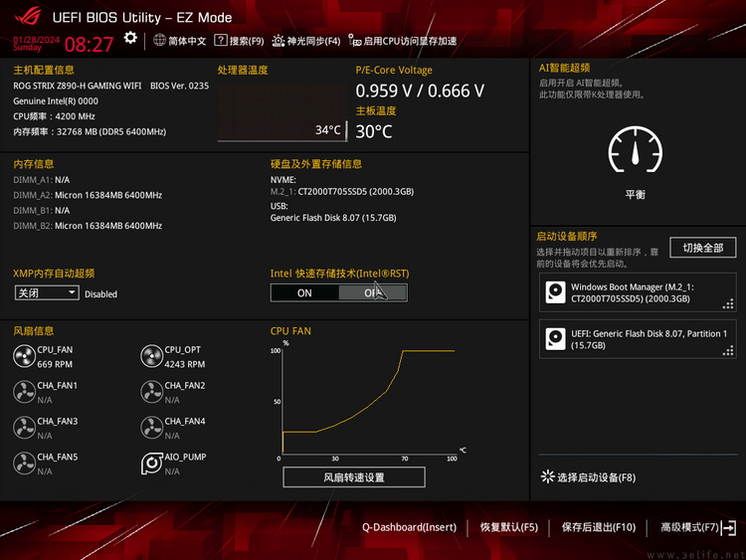
Task: Click the 30°C motherboard temperature value
Action: point(374,131)
